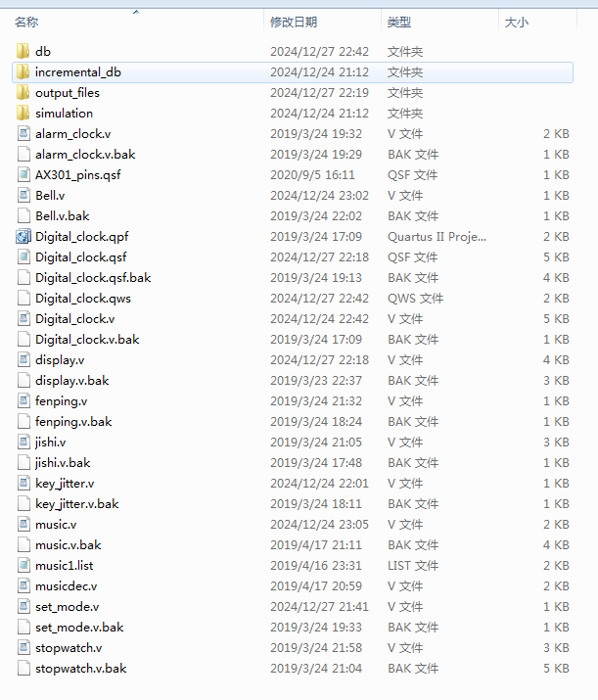Click the AX301_pins.qsf file icon

(x=23, y=174)
